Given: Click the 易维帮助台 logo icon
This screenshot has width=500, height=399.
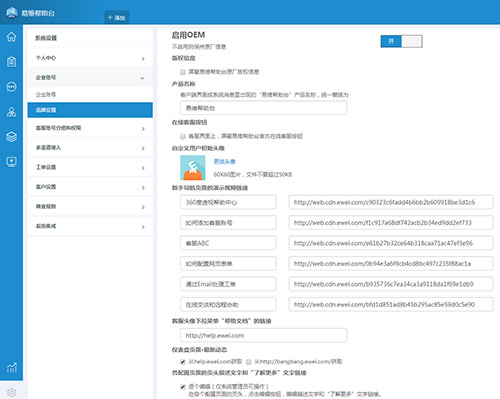Looking at the screenshot, I should pos(12,13).
